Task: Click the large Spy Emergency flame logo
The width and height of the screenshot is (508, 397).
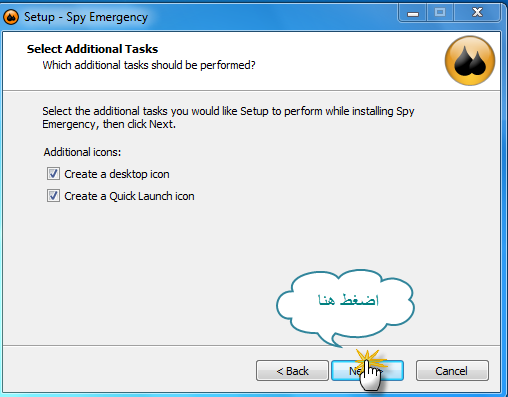Action: pos(470,60)
